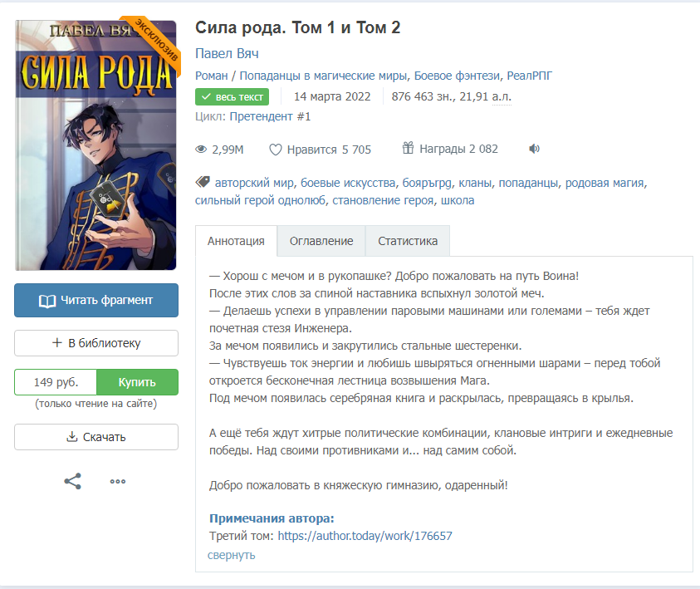This screenshot has height=589, width=700.
Task: Click the Скачать download button
Action: coord(96,437)
